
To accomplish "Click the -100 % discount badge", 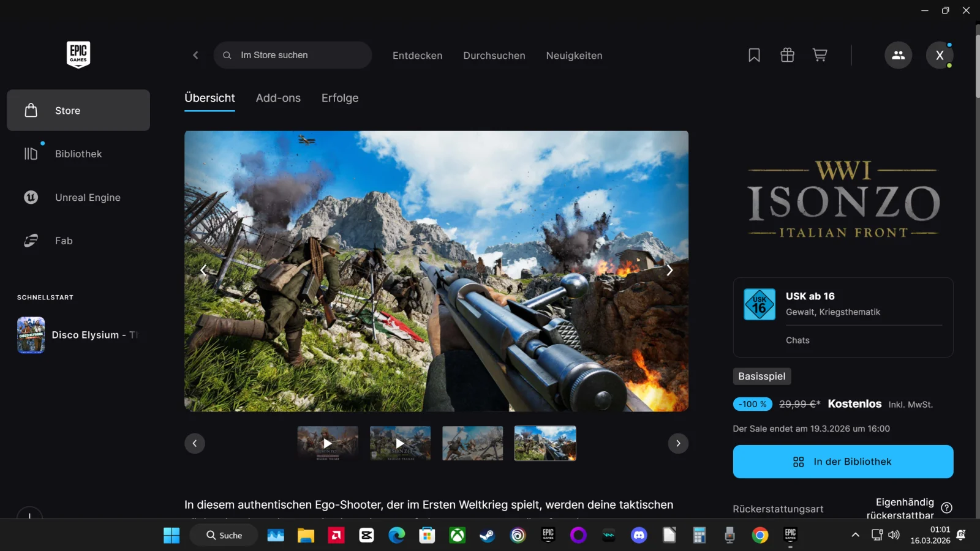I will click(x=753, y=404).
